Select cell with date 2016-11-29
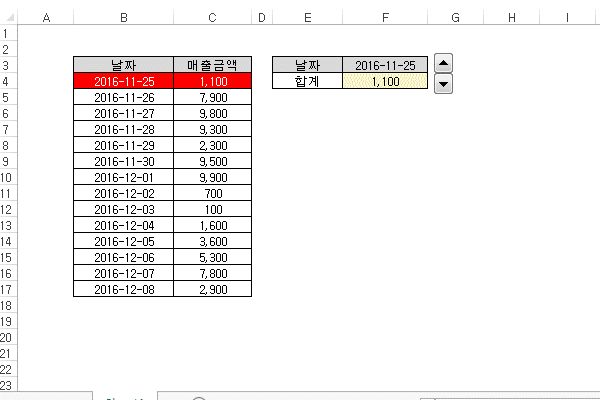The width and height of the screenshot is (600, 400). (124, 145)
